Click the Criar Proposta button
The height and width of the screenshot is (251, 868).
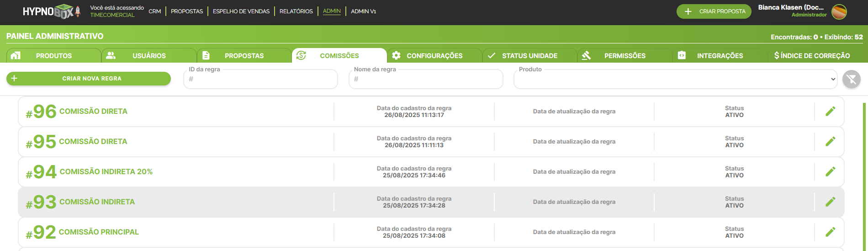click(714, 11)
